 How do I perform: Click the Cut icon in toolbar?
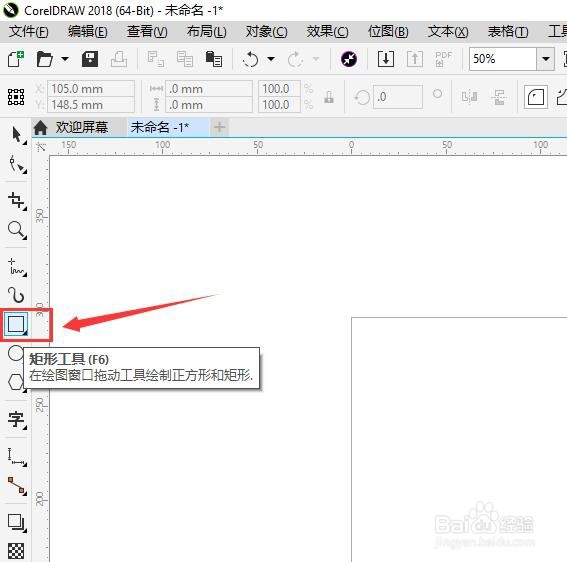156,59
